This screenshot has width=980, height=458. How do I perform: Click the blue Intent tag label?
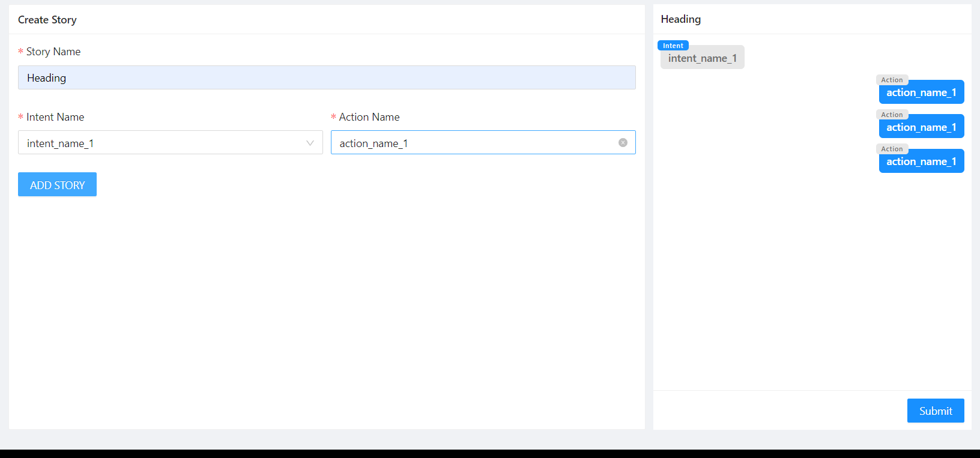[673, 46]
